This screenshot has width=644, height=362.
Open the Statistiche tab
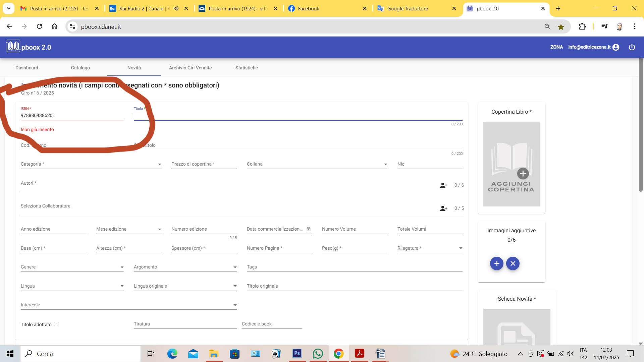(x=247, y=68)
